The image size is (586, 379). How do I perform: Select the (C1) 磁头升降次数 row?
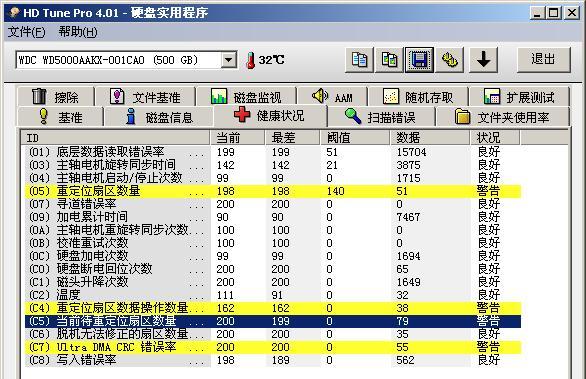273,282
